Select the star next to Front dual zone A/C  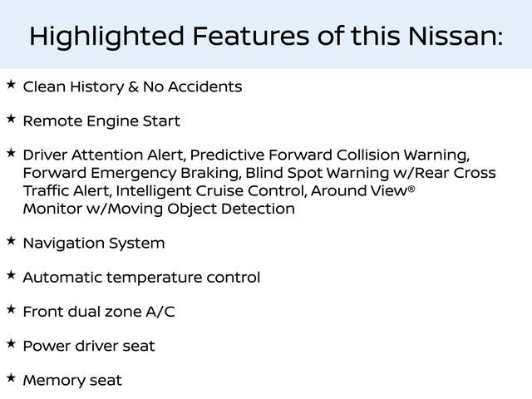click(10, 310)
